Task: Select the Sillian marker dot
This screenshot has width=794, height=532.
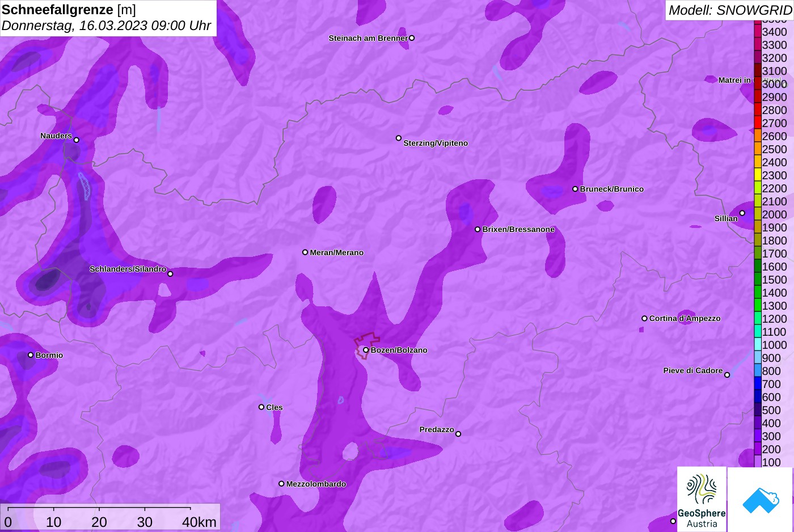Action: coord(742,213)
